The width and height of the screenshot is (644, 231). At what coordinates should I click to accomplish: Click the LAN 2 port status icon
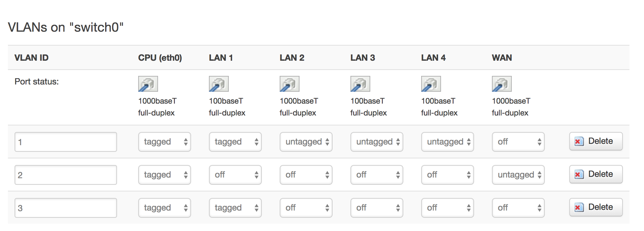tap(289, 84)
